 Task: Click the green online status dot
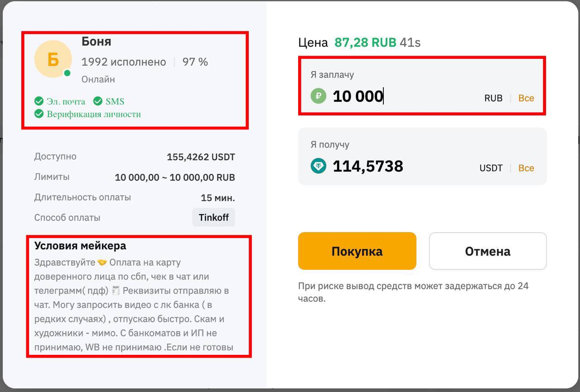(67, 73)
